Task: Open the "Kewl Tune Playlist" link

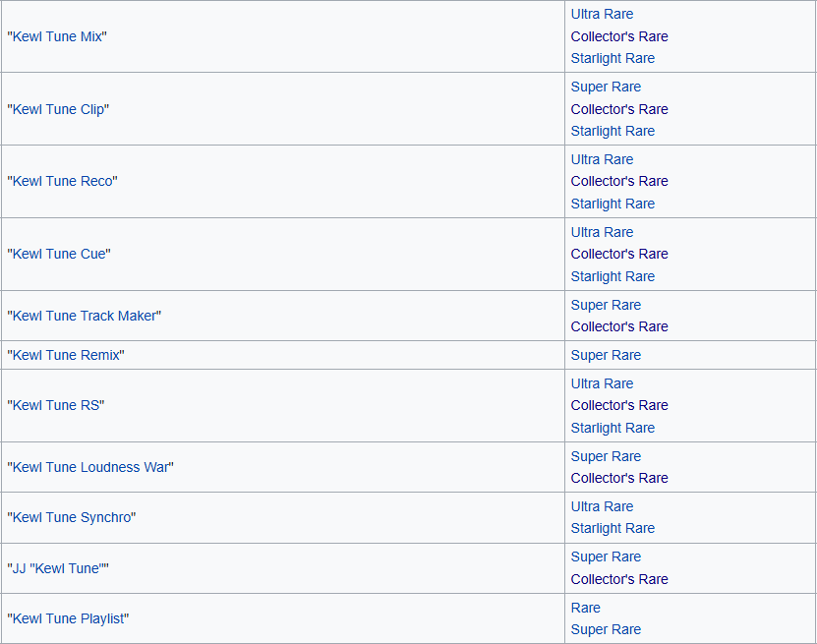Action: click(68, 618)
